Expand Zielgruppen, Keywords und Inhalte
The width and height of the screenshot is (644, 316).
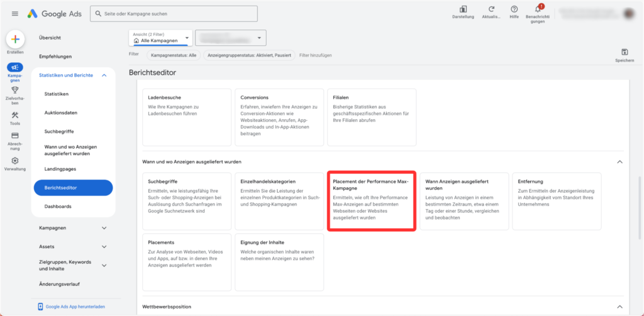pyautogui.click(x=104, y=266)
